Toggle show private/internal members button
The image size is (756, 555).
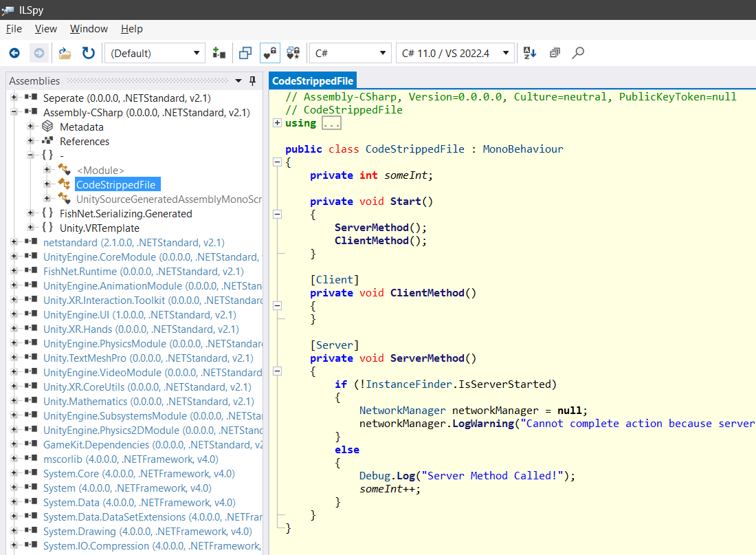point(269,53)
